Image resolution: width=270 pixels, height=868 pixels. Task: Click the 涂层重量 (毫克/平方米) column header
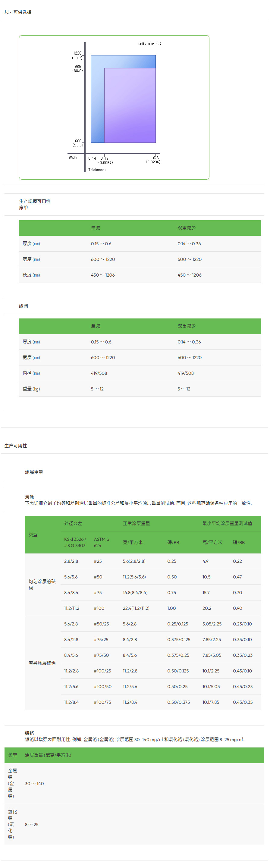48,755
